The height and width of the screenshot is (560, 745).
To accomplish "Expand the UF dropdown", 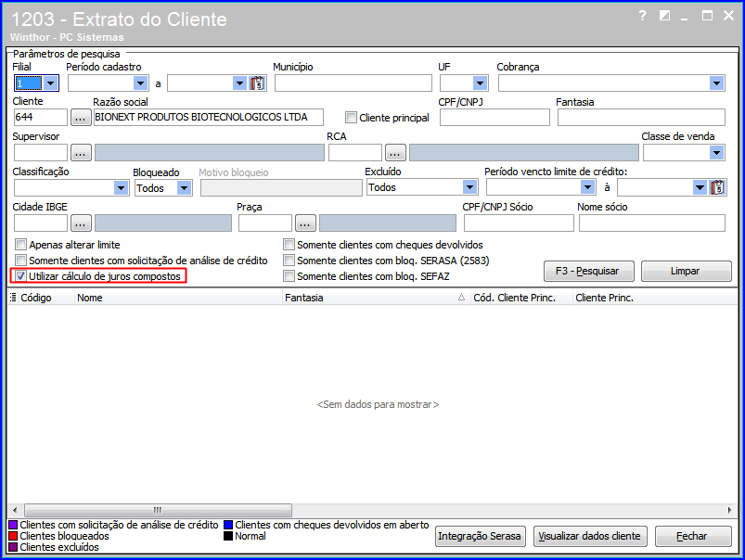I will pos(480,83).
